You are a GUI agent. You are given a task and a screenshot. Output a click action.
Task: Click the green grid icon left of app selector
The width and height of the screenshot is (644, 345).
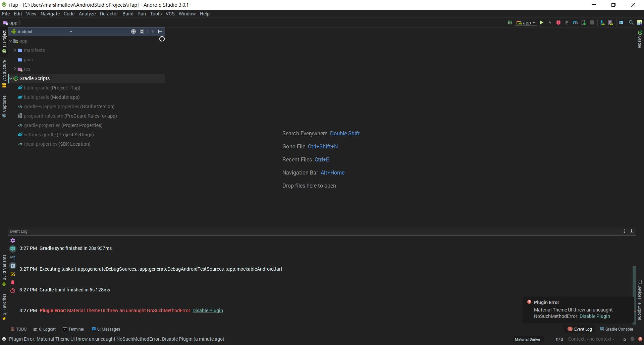[x=510, y=22]
